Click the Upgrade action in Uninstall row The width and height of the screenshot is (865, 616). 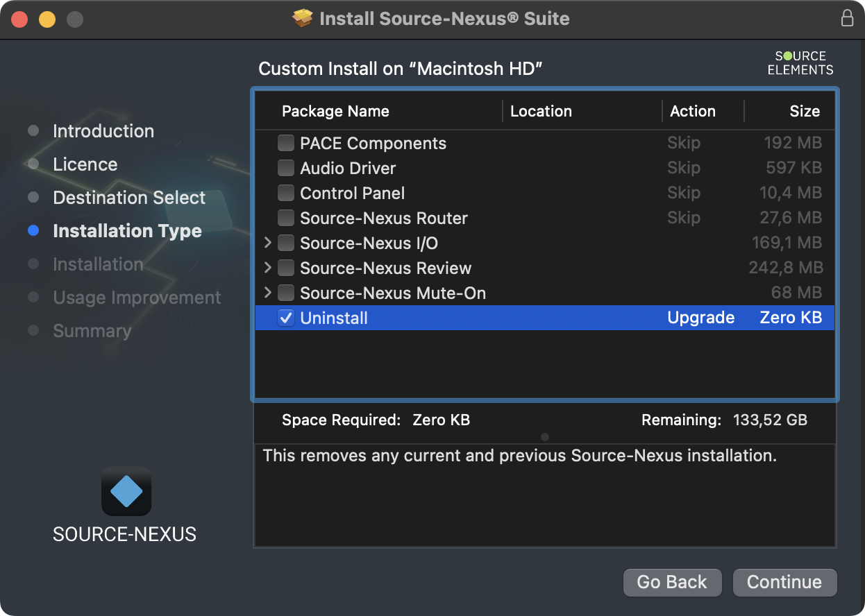pos(700,318)
